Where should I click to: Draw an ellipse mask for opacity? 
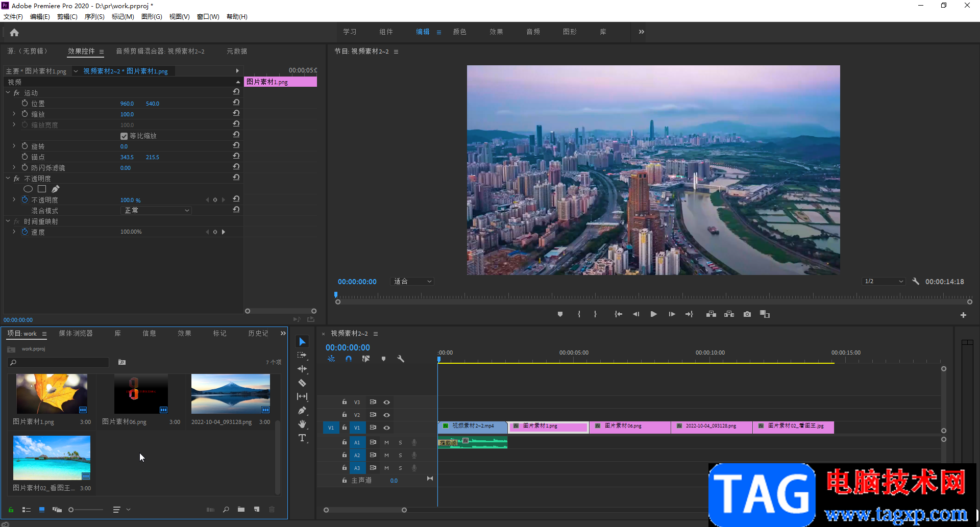(x=28, y=189)
